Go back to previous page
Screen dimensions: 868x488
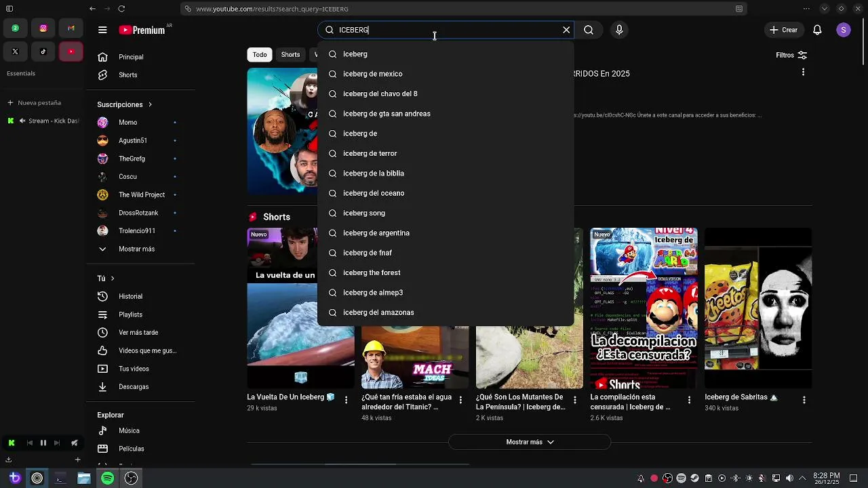pos(92,9)
